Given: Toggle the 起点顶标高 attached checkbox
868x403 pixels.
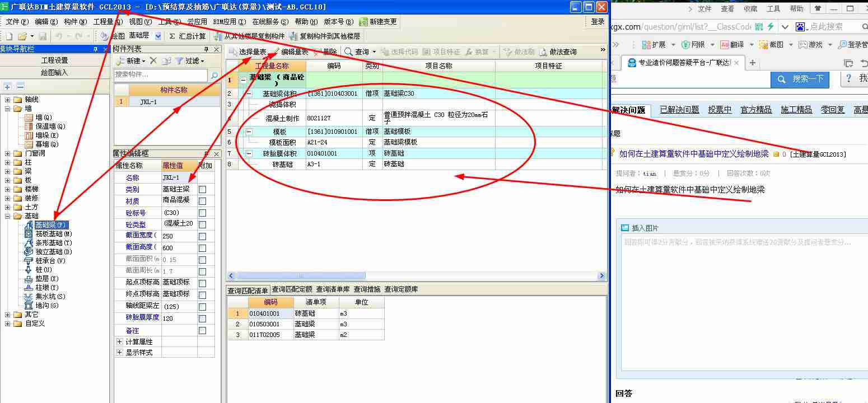Looking at the screenshot, I should pos(202,283).
